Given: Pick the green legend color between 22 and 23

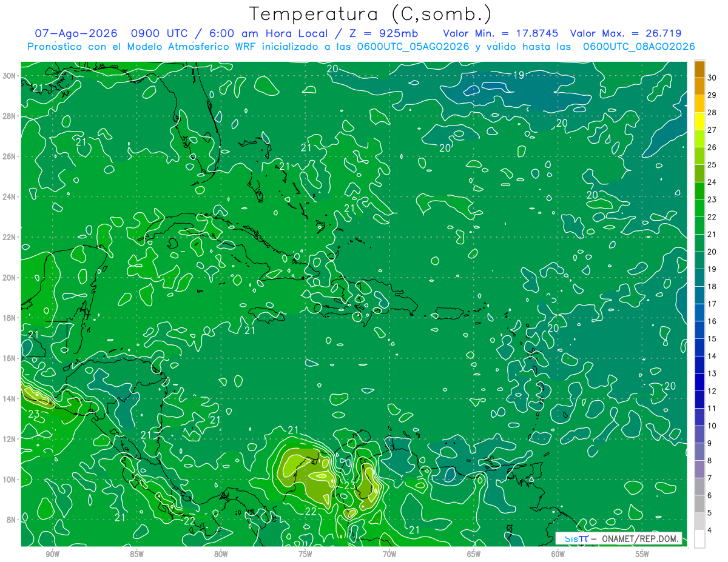Looking at the screenshot, I should [x=699, y=208].
